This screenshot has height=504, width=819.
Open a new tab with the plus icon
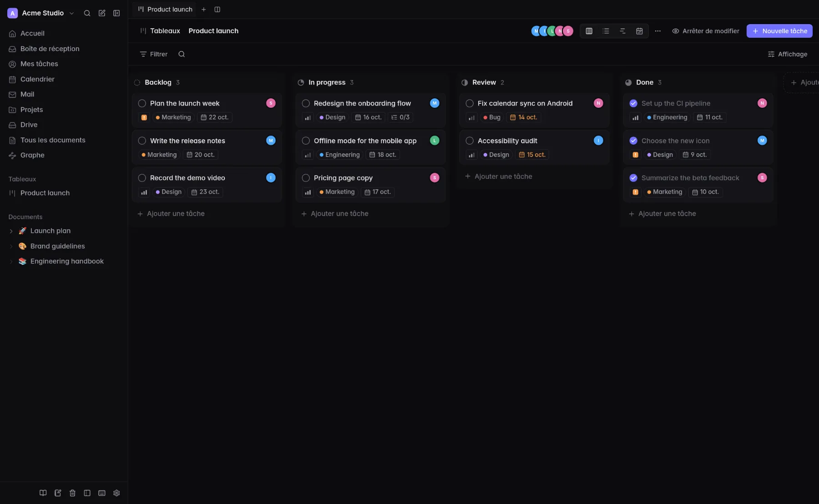[204, 10]
